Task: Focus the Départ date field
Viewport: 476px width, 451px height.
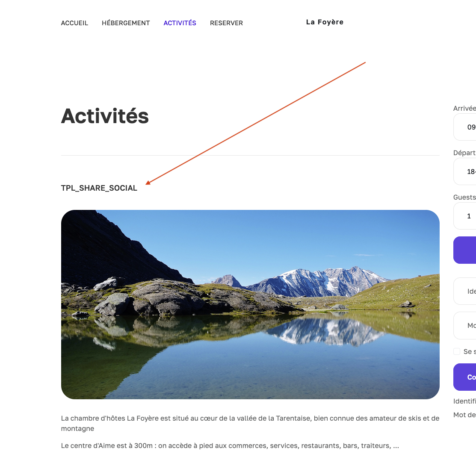Action: click(x=465, y=171)
